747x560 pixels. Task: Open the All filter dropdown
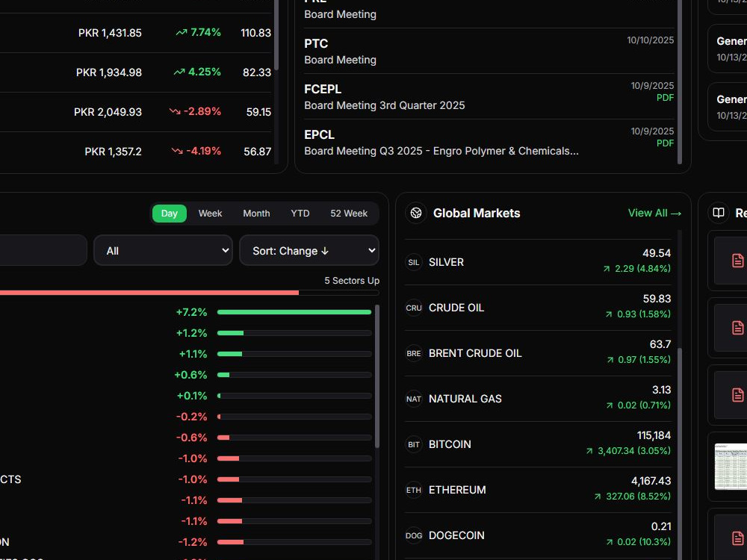pyautogui.click(x=163, y=250)
